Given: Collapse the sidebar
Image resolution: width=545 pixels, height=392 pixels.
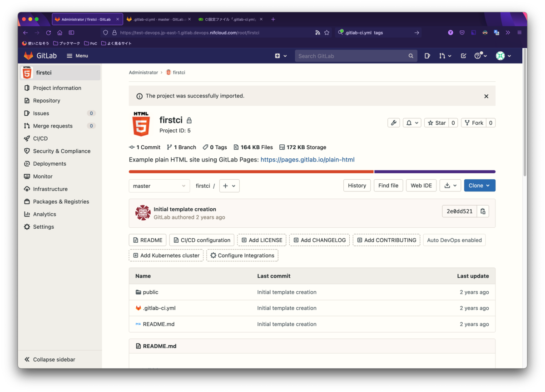Looking at the screenshot, I should coord(50,359).
